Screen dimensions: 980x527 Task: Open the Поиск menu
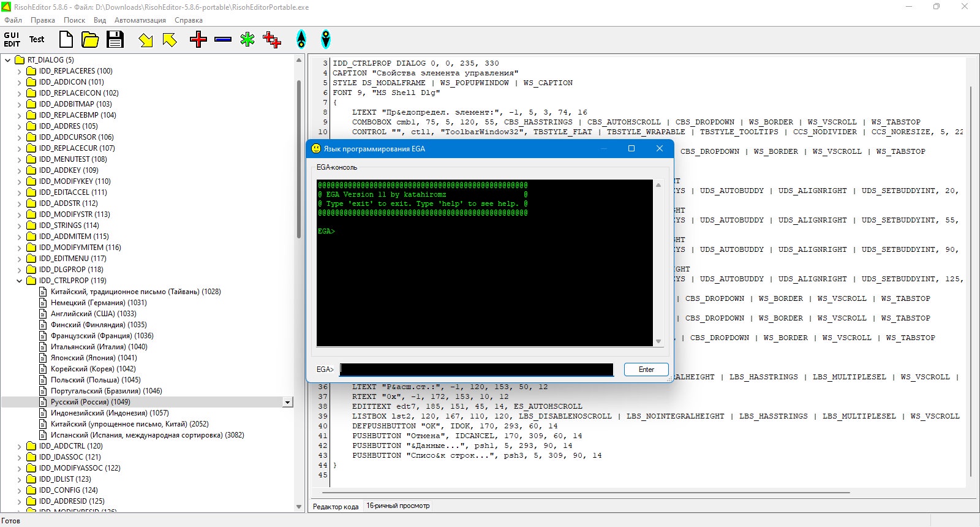(74, 20)
